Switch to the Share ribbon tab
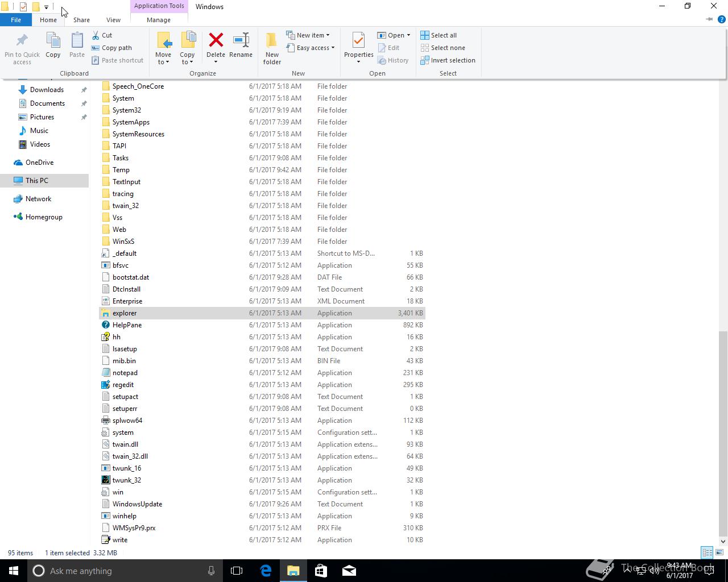 (x=81, y=20)
